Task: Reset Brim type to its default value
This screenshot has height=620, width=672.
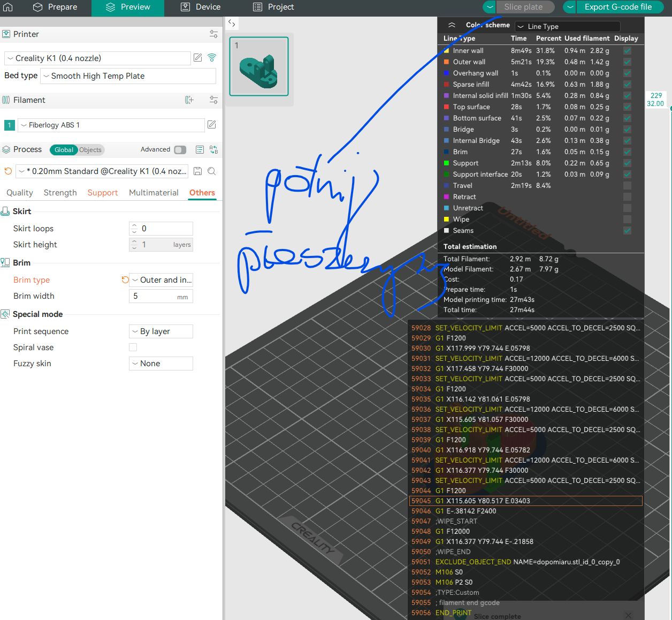Action: 125,279
